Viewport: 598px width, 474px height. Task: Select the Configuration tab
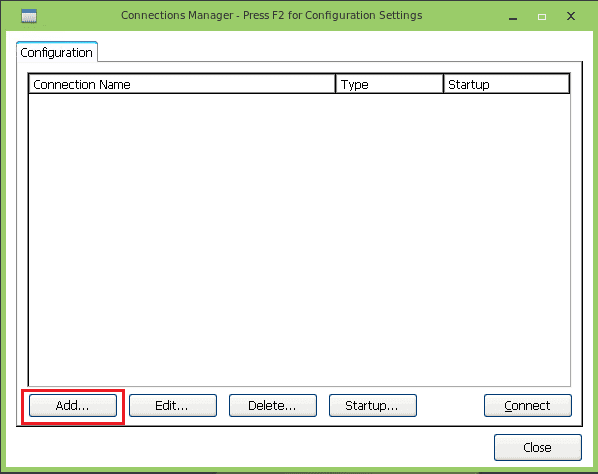tap(57, 52)
